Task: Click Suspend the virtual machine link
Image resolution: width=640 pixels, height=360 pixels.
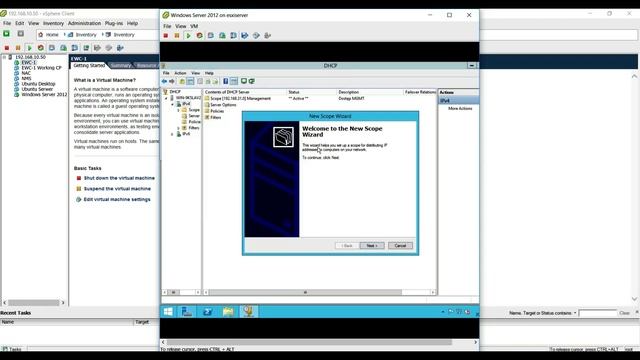Action: click(117, 189)
